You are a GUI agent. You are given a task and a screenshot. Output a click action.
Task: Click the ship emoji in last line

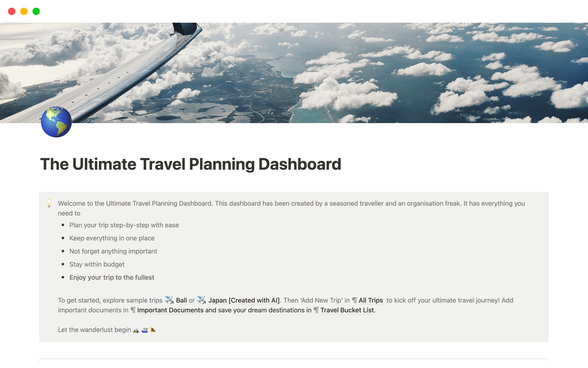pos(145,330)
